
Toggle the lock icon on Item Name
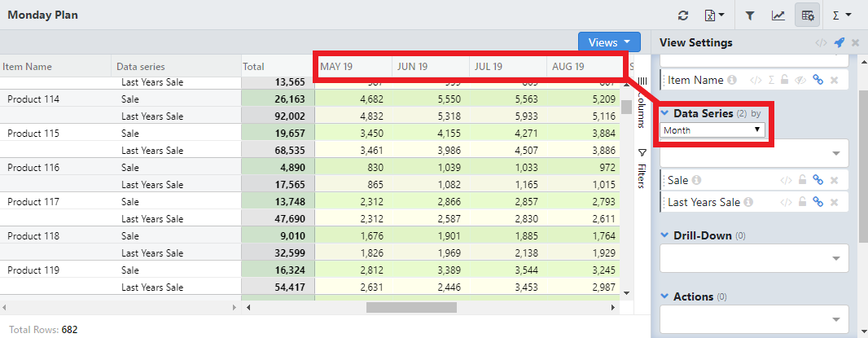pyautogui.click(x=785, y=80)
